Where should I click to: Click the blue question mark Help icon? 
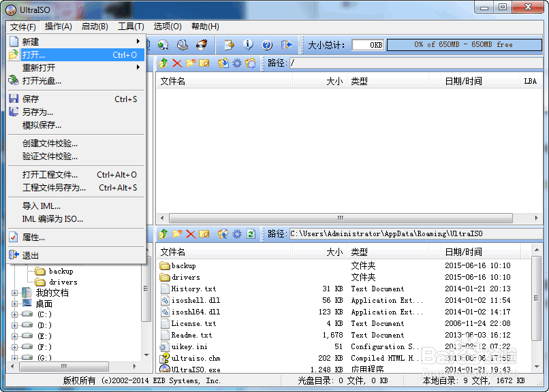point(267,45)
